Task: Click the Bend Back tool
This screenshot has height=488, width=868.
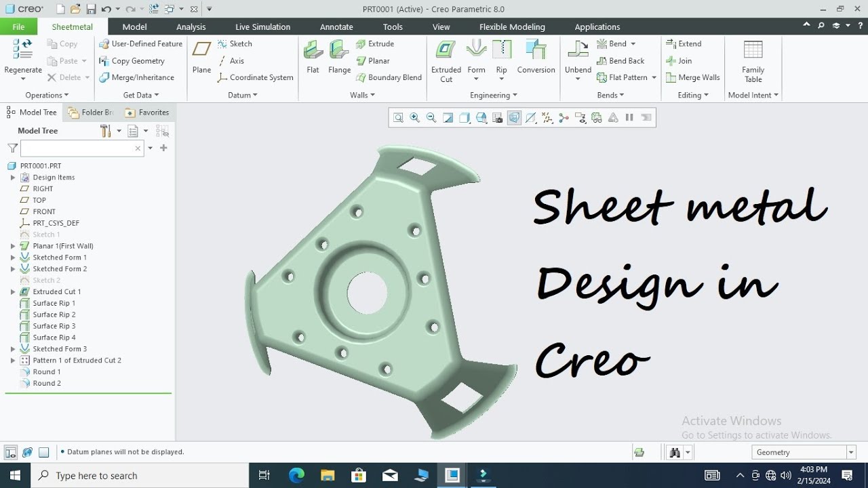Action: coord(620,60)
